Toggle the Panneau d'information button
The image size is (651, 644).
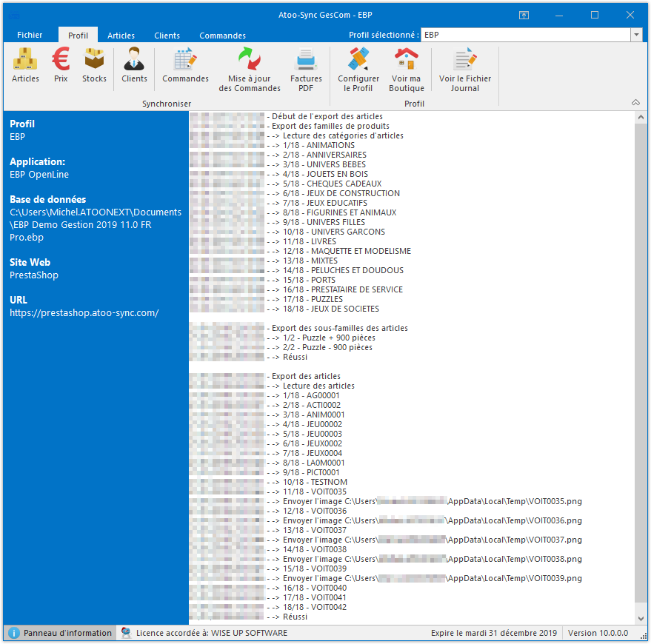pyautogui.click(x=61, y=633)
